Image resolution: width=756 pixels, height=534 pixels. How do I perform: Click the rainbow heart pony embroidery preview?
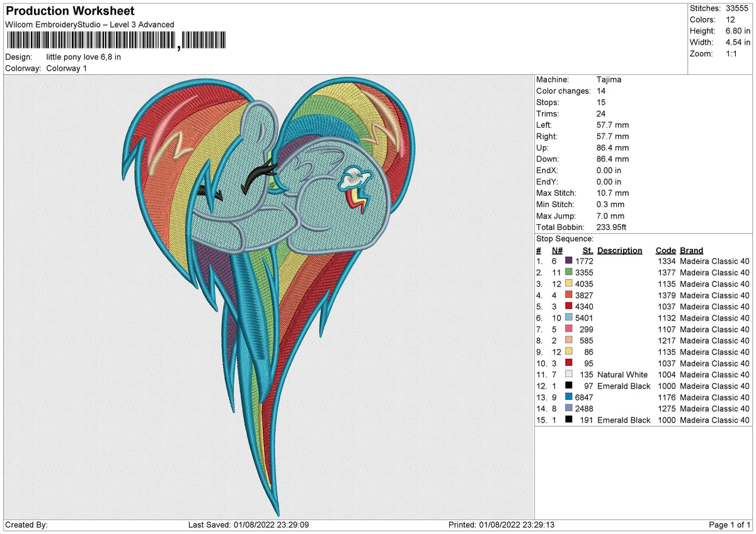pyautogui.click(x=269, y=296)
